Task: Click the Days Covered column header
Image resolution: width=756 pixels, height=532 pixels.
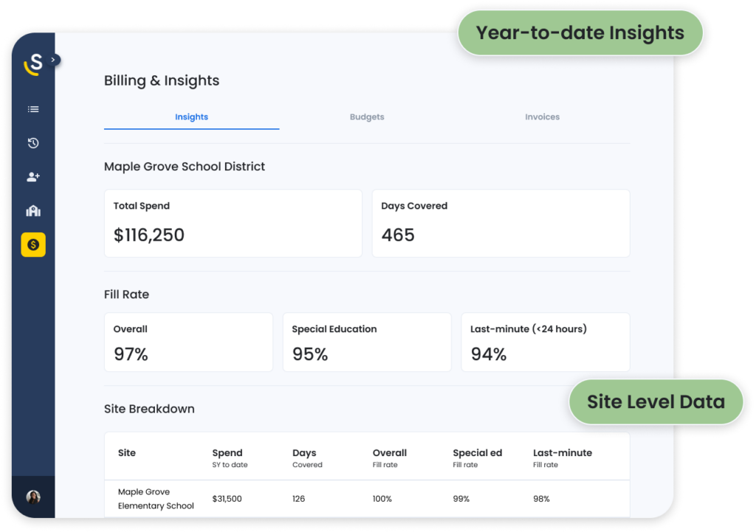Action: click(x=307, y=458)
